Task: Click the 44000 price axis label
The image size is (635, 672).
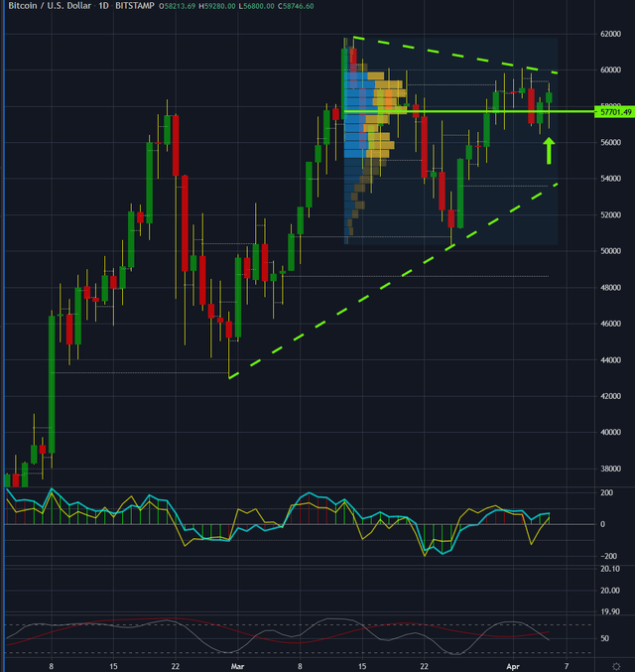Action: (x=610, y=360)
